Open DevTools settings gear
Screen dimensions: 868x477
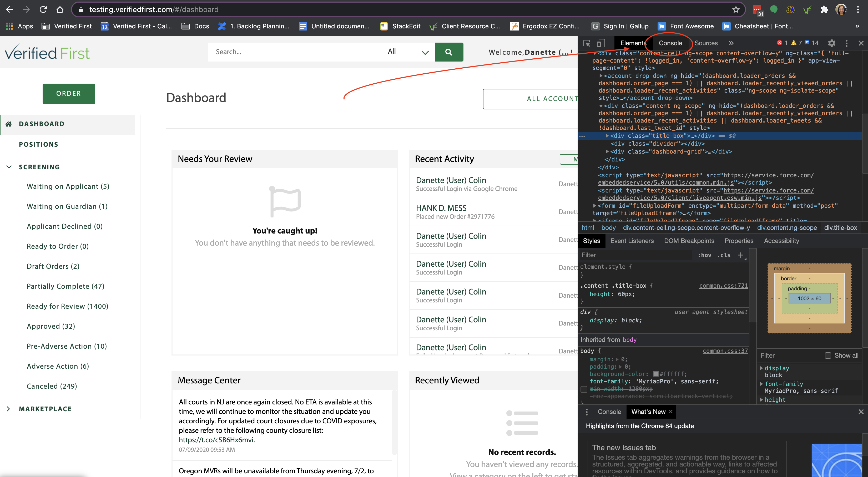click(831, 43)
